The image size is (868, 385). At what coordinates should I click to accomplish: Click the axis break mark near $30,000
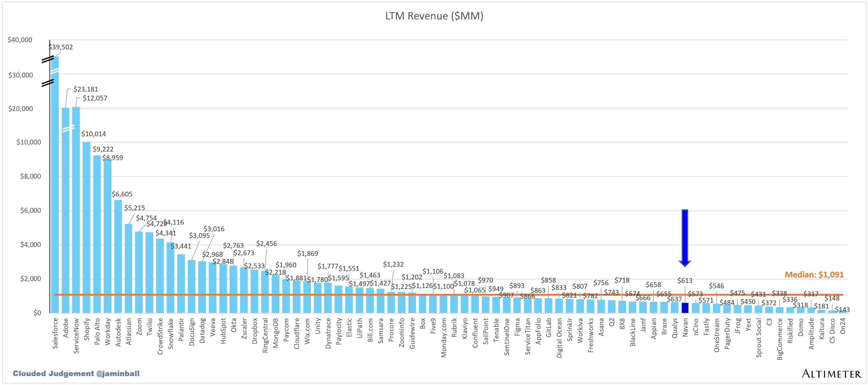click(x=48, y=83)
